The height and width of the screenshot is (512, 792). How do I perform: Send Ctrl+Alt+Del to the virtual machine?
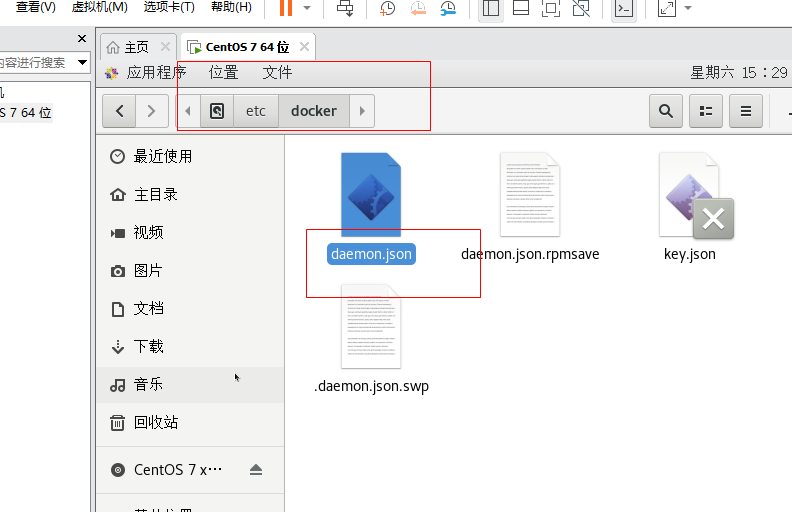click(345, 8)
